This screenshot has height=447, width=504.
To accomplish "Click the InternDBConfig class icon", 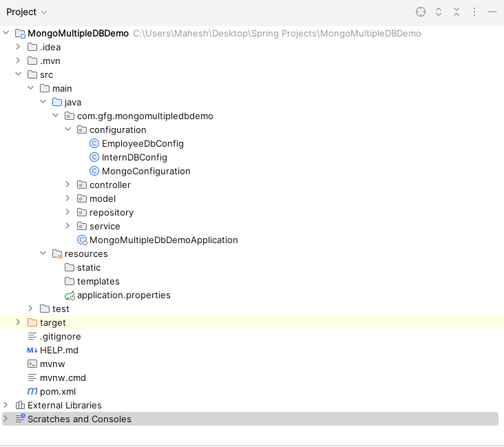I will coord(94,157).
